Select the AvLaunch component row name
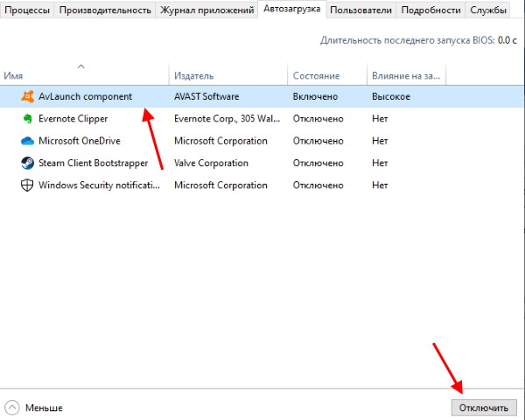525x420 pixels. [x=86, y=96]
